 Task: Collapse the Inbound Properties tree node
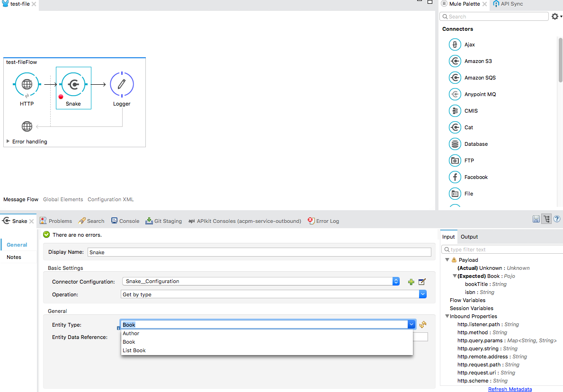click(447, 316)
